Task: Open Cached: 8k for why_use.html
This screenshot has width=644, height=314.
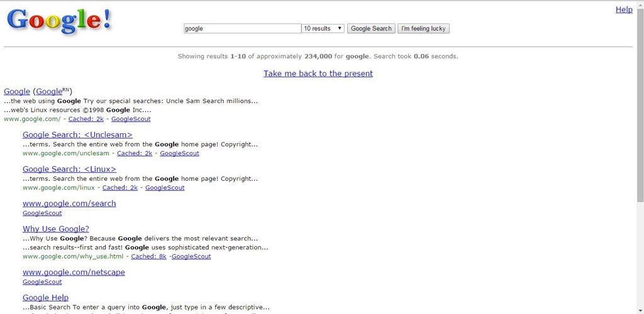Action: click(148, 257)
